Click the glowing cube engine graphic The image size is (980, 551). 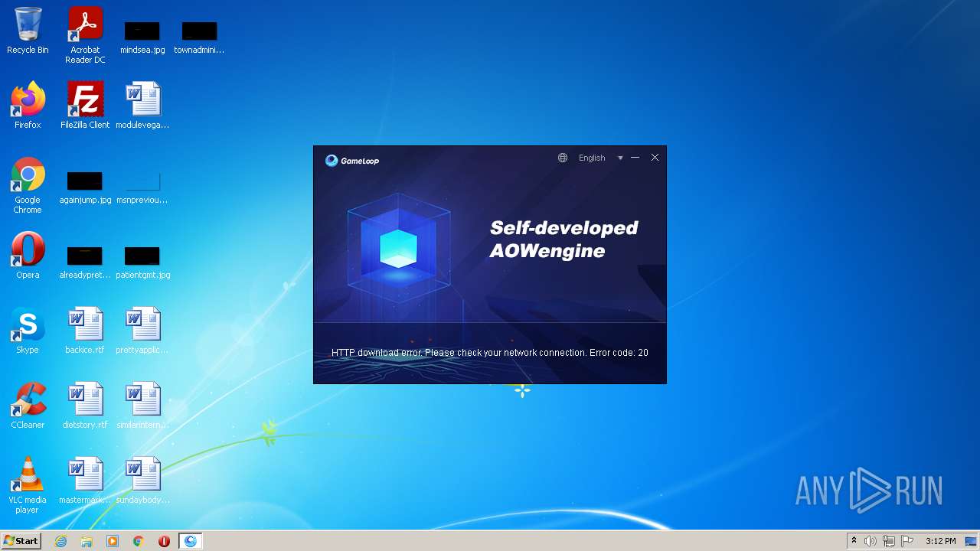pyautogui.click(x=399, y=249)
